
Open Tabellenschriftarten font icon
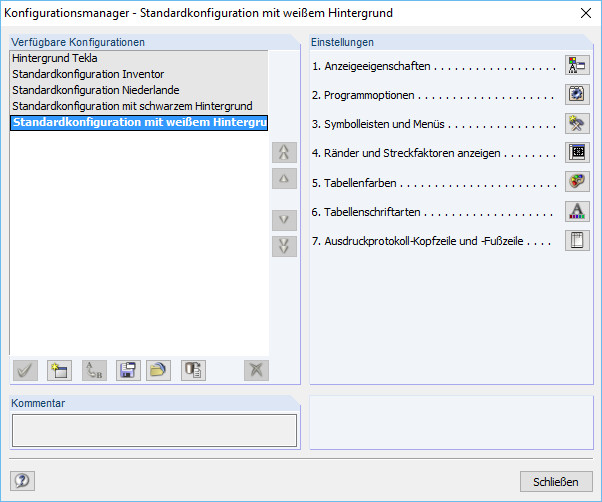pos(577,211)
